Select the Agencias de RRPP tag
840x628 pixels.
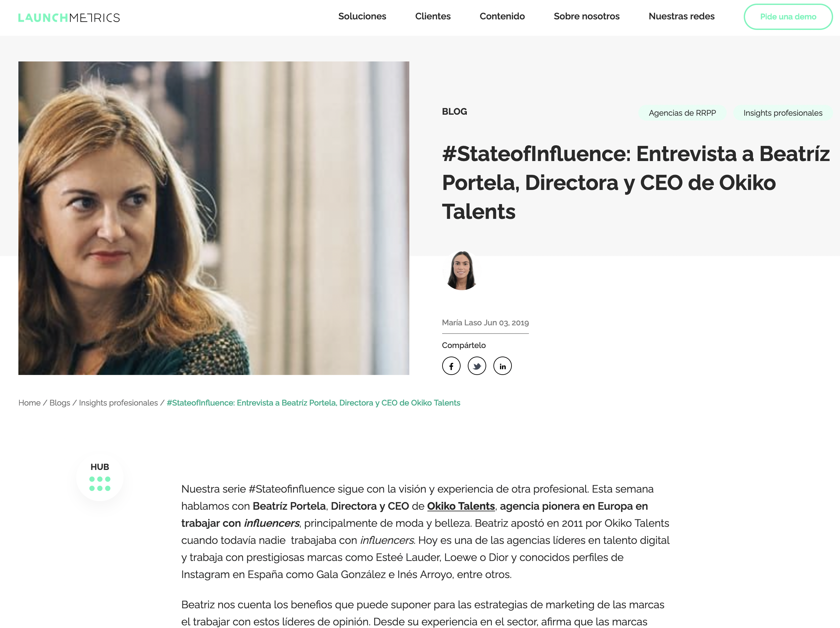(682, 113)
